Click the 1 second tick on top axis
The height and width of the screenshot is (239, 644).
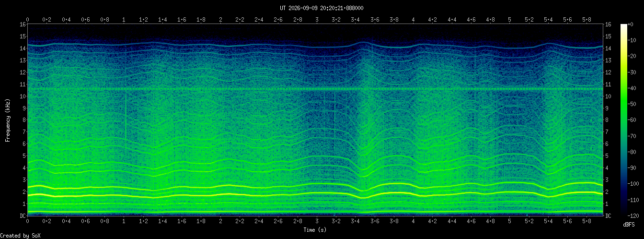tap(124, 20)
